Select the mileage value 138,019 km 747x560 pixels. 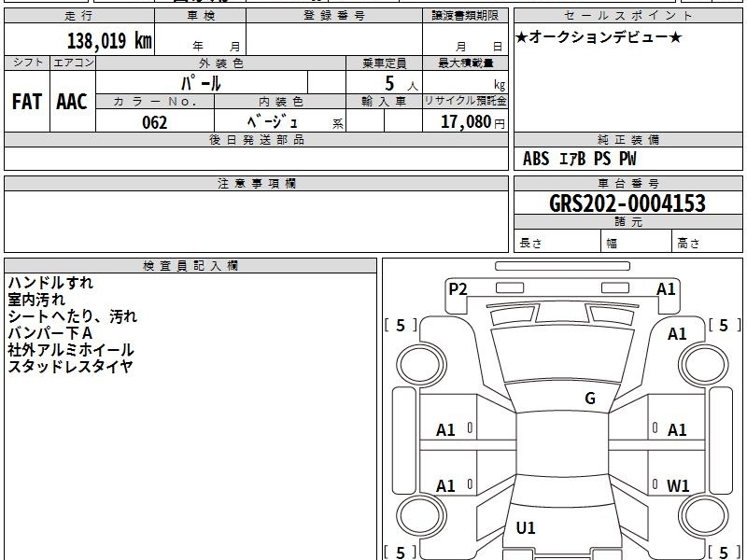[109, 40]
